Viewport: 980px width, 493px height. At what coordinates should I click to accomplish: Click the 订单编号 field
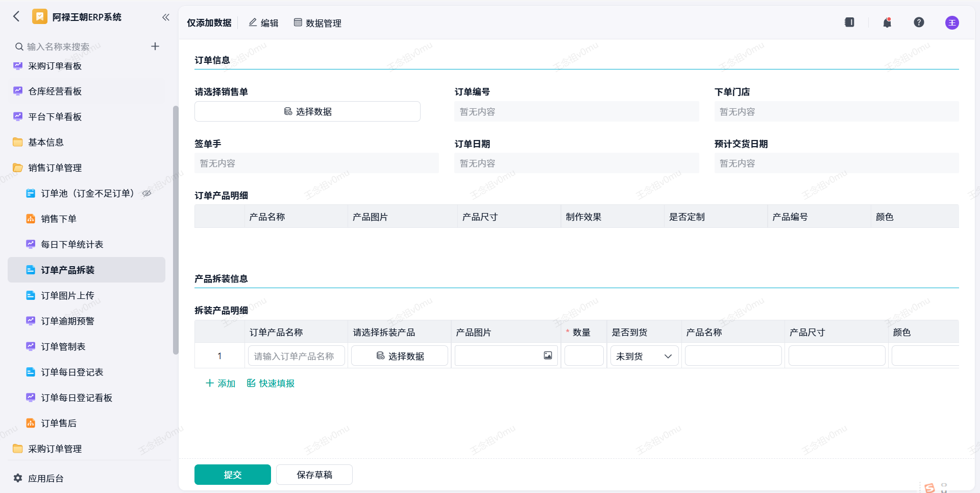pos(577,111)
